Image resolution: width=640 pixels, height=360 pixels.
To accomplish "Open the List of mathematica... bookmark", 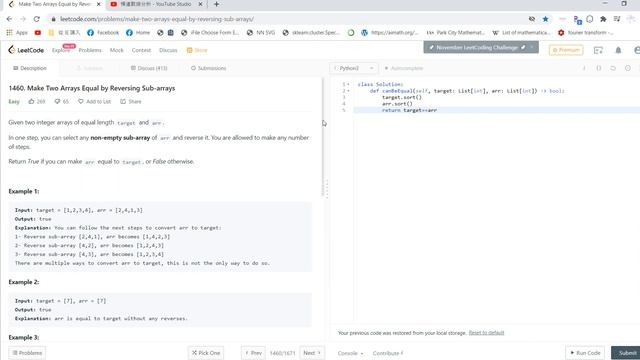I will [521, 33].
